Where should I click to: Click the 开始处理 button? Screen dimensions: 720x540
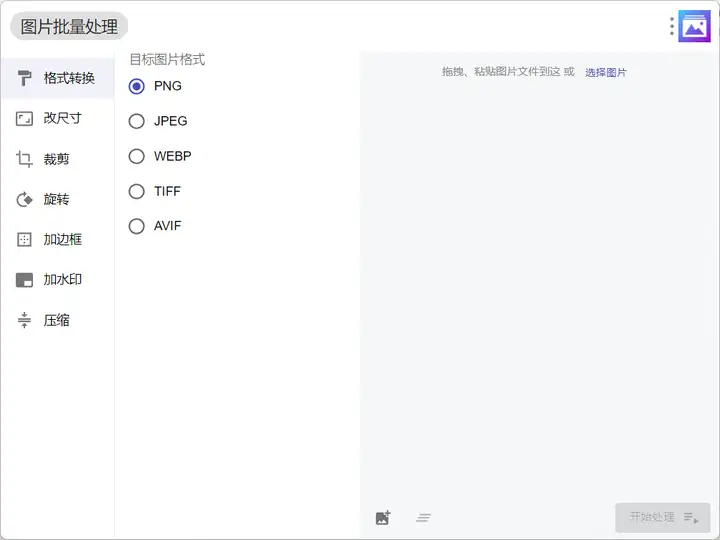point(663,518)
